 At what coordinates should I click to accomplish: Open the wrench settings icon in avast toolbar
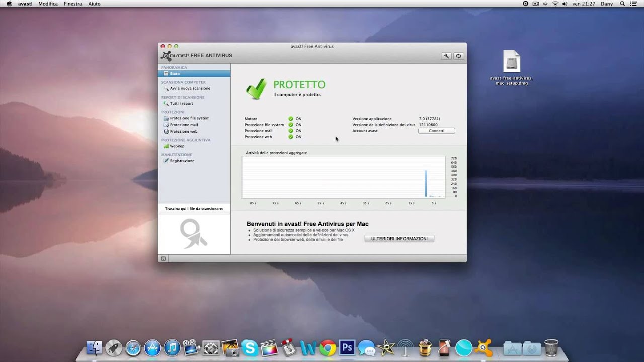coord(446,56)
